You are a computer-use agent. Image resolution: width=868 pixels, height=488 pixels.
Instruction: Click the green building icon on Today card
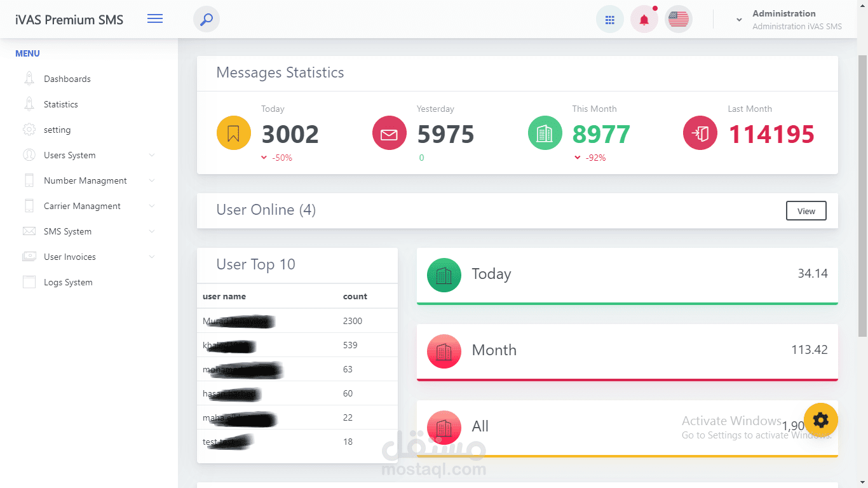[x=444, y=275]
